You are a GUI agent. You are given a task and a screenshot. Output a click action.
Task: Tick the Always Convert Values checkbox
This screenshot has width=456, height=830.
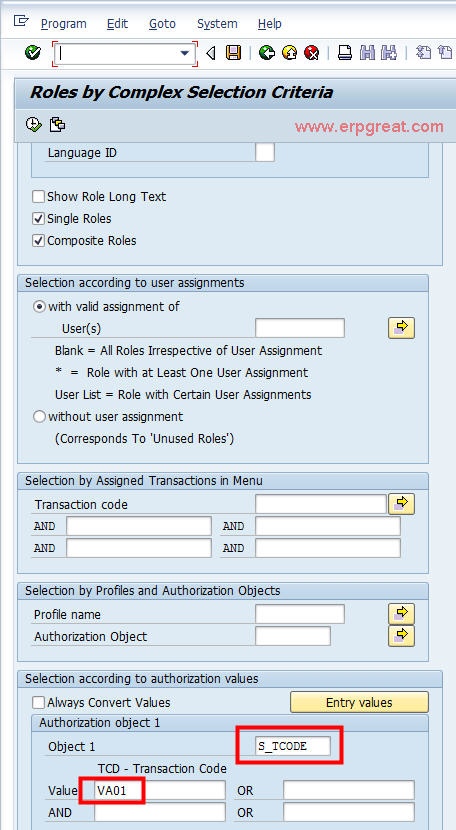38,703
